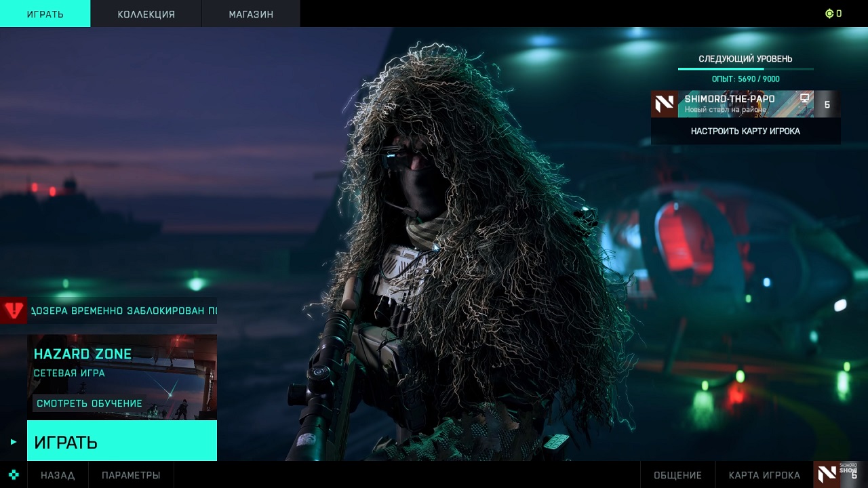This screenshot has width=868, height=488.
Task: Click the player avatar in bottom-right corner
Action: (827, 474)
